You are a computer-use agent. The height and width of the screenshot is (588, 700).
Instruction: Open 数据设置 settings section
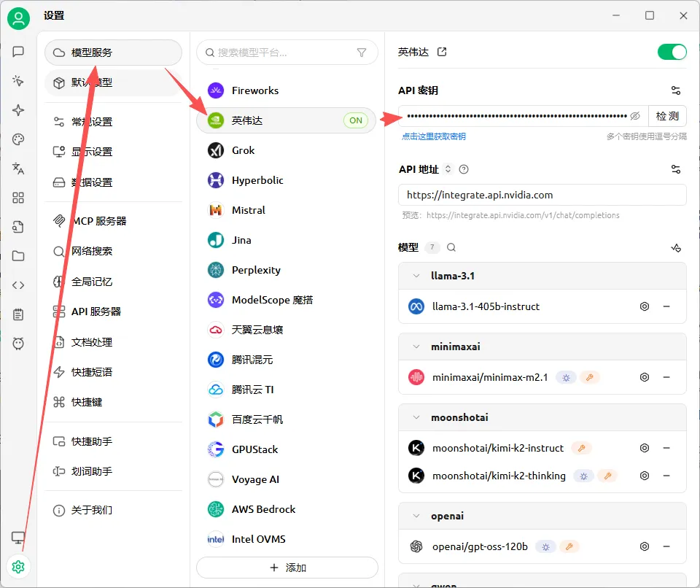[114, 182]
